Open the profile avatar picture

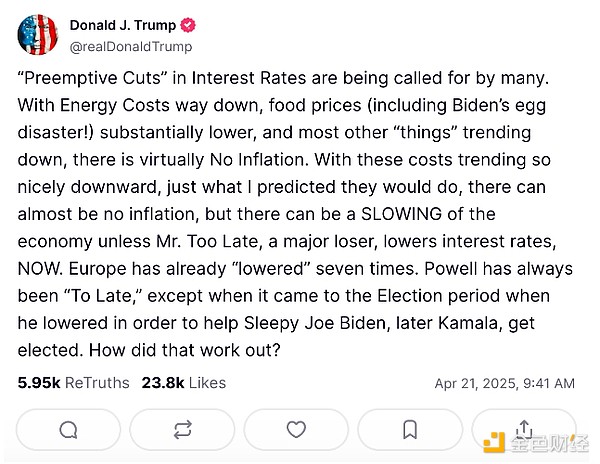(36, 35)
